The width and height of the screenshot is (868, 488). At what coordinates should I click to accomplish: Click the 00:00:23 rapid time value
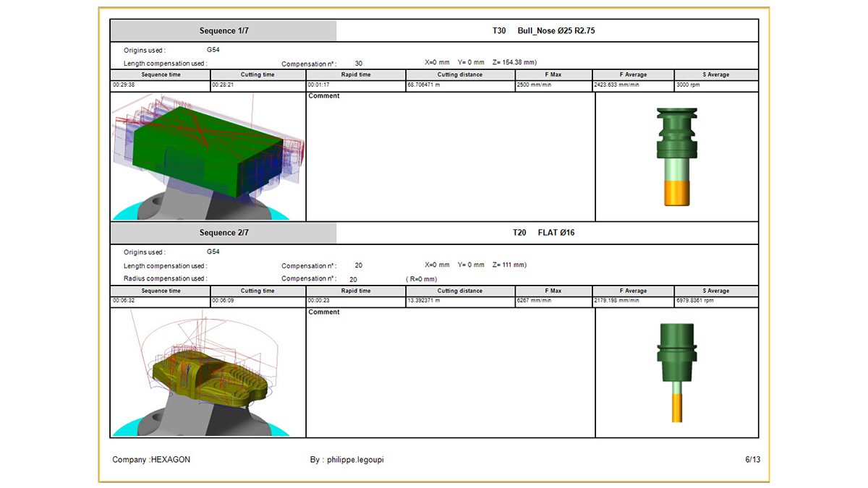coord(320,301)
